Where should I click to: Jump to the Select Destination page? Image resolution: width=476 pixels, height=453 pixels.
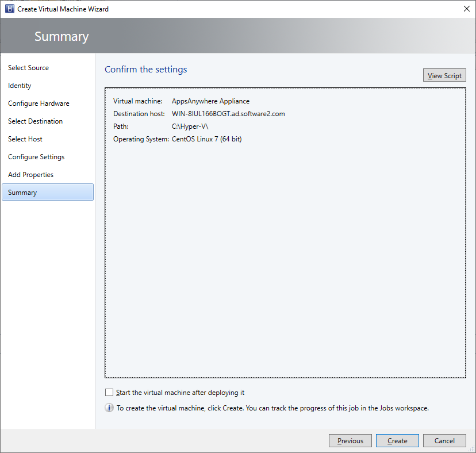coord(36,121)
